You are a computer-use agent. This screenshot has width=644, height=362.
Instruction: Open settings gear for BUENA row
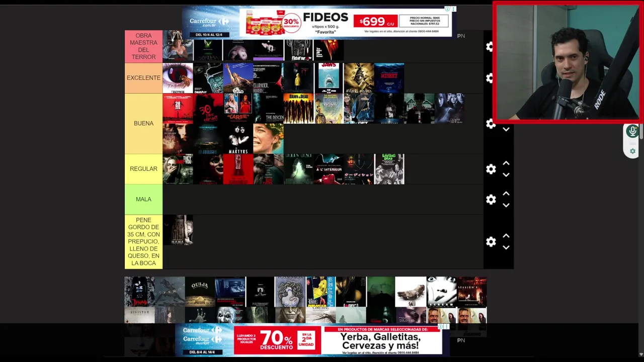click(x=491, y=124)
